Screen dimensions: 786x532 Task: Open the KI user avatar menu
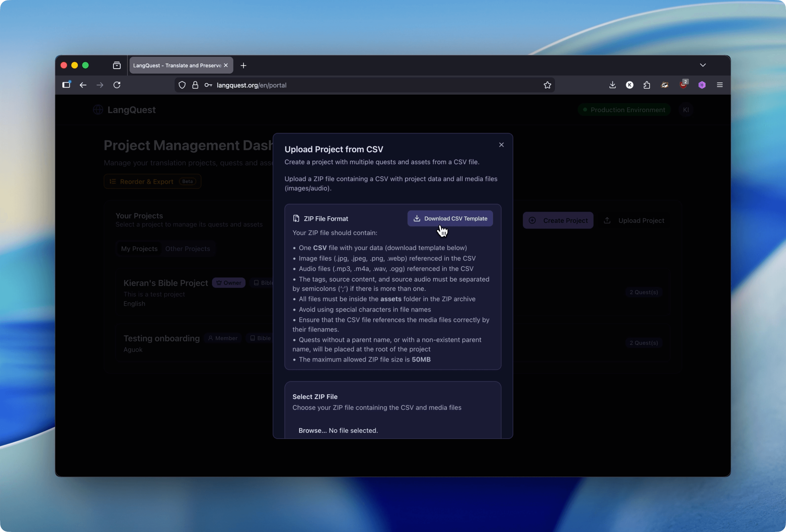tap(686, 110)
